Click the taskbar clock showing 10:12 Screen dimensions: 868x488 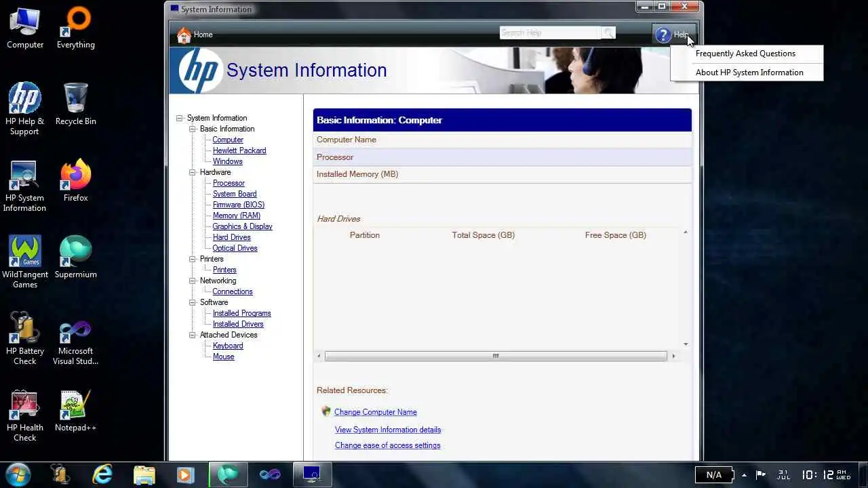coord(825,474)
